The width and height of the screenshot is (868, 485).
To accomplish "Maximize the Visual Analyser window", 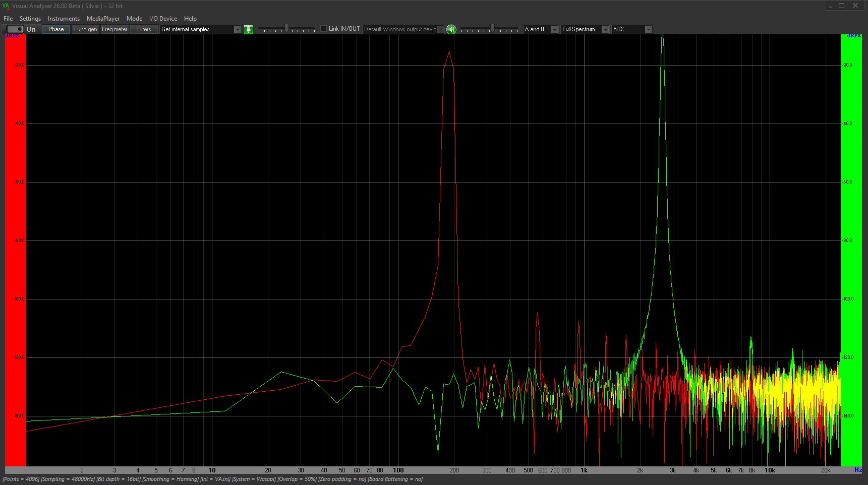I will [842, 6].
